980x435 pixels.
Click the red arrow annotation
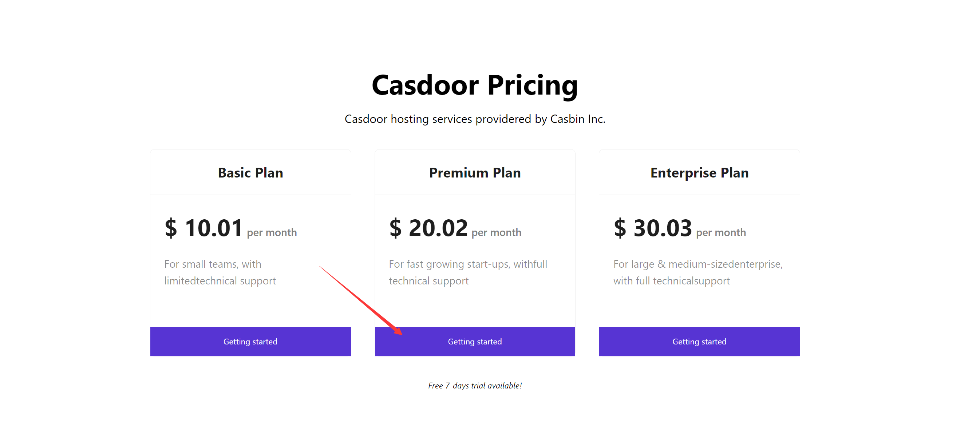[x=360, y=300]
